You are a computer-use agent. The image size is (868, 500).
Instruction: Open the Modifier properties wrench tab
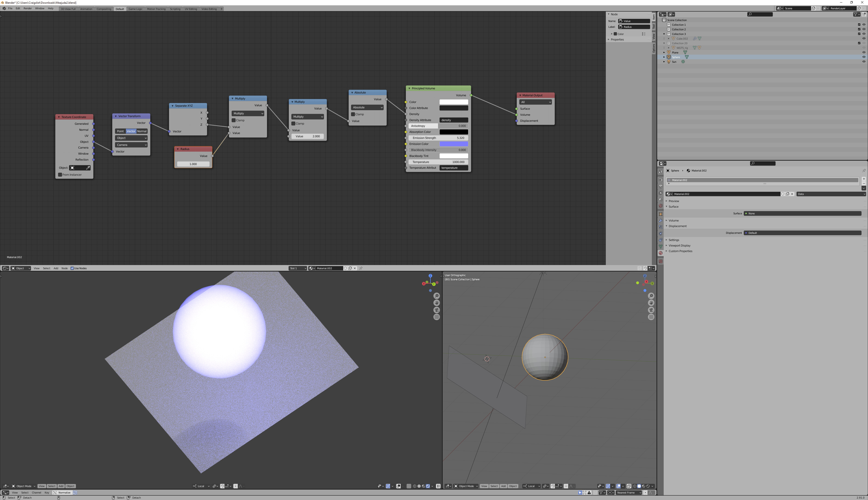click(660, 220)
